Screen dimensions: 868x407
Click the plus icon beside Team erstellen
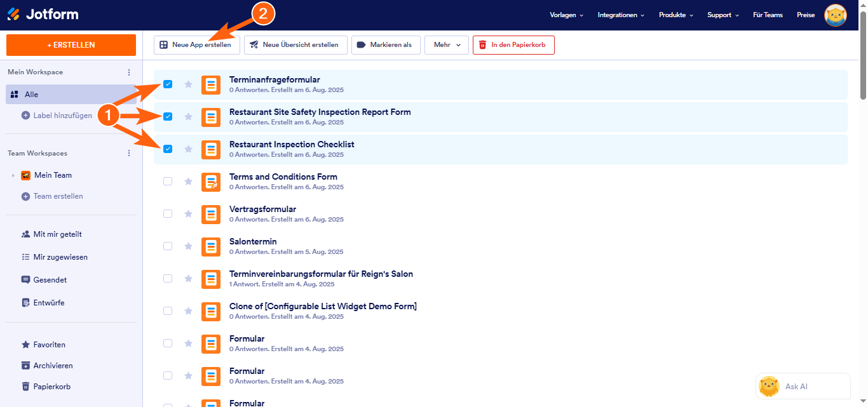[x=26, y=196]
